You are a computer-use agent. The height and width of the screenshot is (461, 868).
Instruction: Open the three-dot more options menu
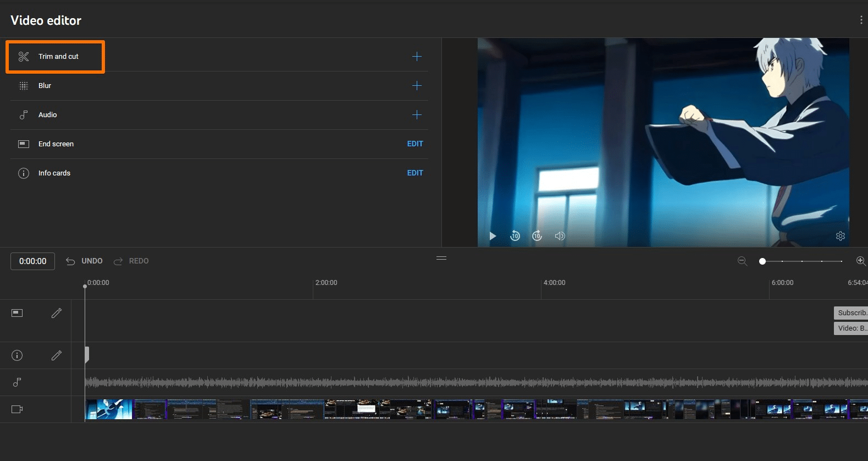coord(861,20)
